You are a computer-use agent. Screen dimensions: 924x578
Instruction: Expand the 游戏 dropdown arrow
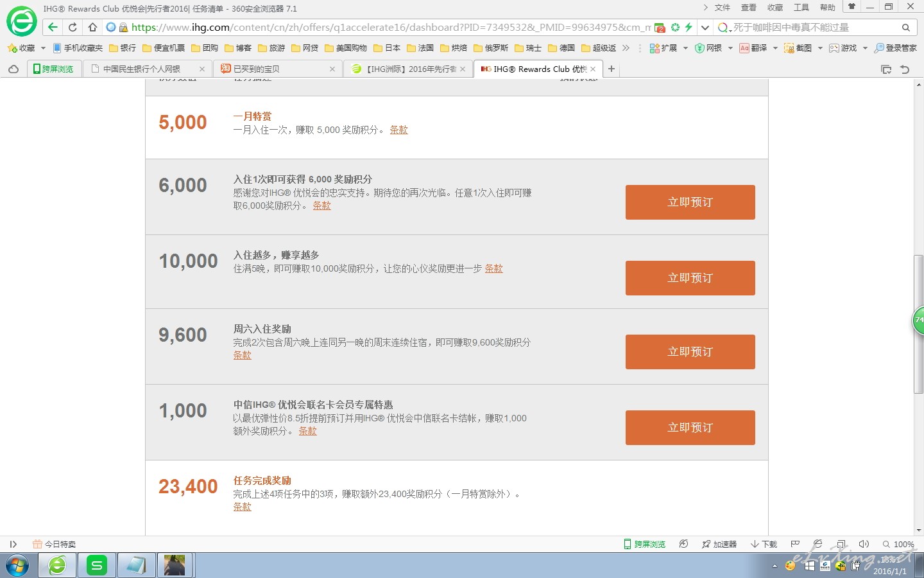click(865, 48)
